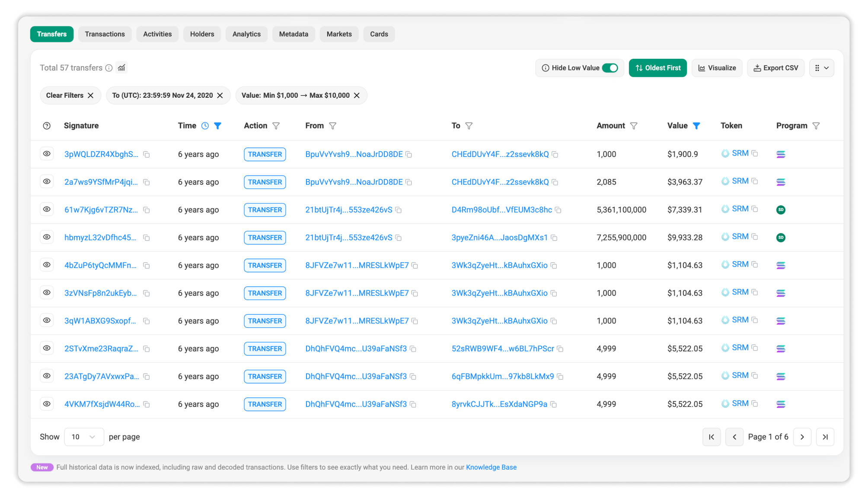Copy SRM token address in the hbmyzL32vDfhc45 row

point(755,237)
